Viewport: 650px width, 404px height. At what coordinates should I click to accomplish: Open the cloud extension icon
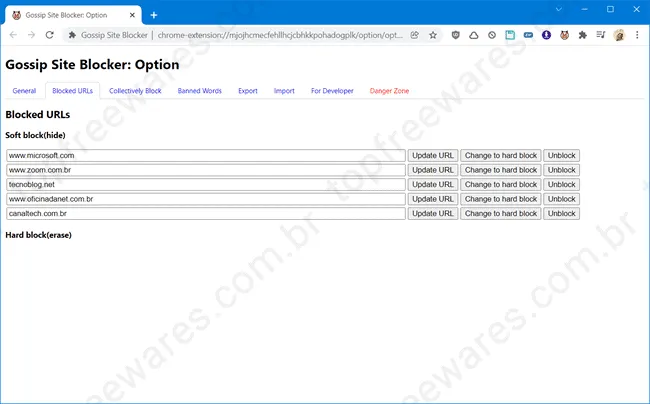coord(474,35)
